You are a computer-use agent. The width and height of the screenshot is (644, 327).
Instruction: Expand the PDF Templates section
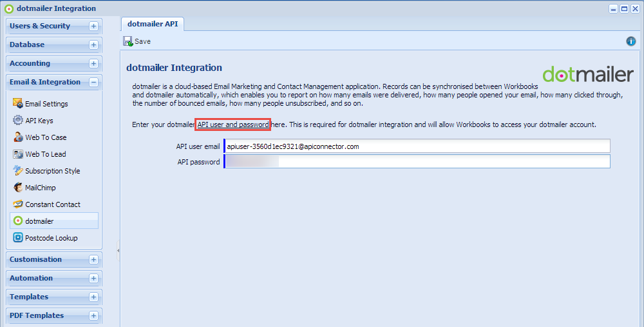[x=93, y=316]
